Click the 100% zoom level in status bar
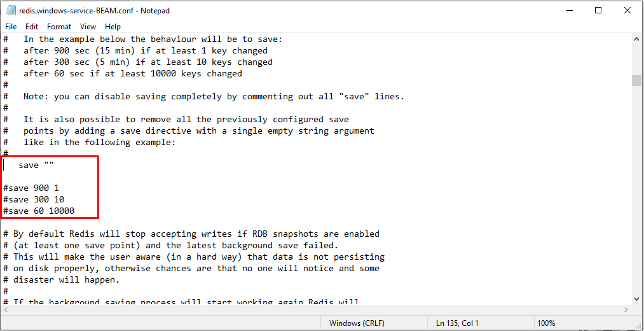Screen dimensions: 644x331 547,323
